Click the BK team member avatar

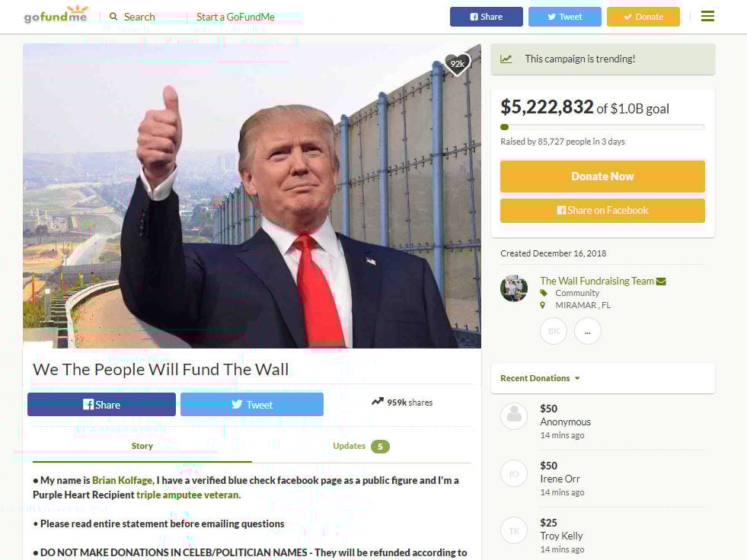click(x=554, y=331)
